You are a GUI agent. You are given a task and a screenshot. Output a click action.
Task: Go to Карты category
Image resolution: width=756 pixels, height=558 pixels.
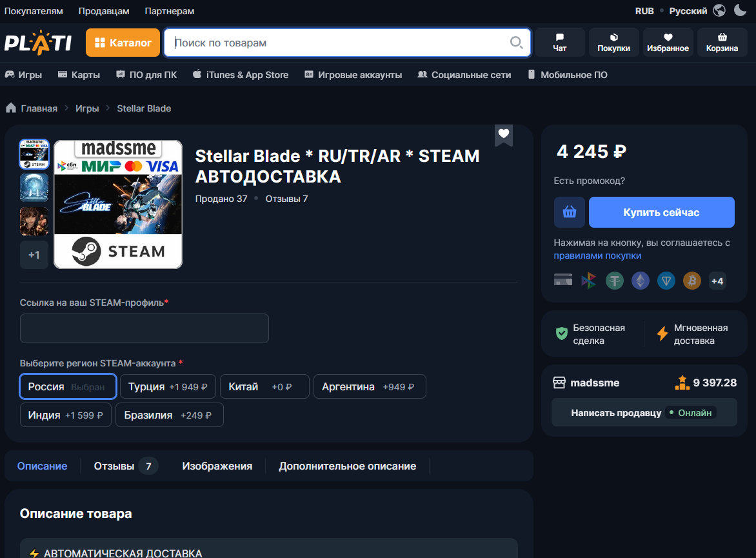(x=79, y=75)
